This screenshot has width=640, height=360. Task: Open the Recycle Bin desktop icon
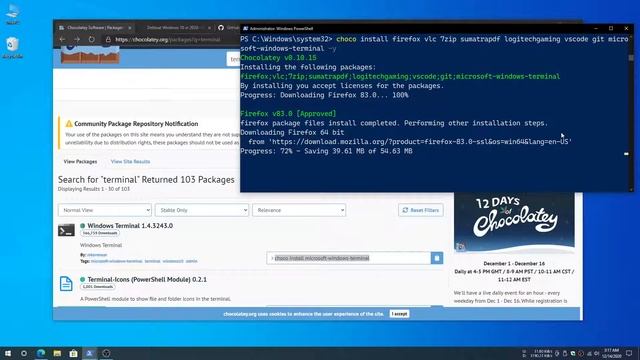coord(13,47)
